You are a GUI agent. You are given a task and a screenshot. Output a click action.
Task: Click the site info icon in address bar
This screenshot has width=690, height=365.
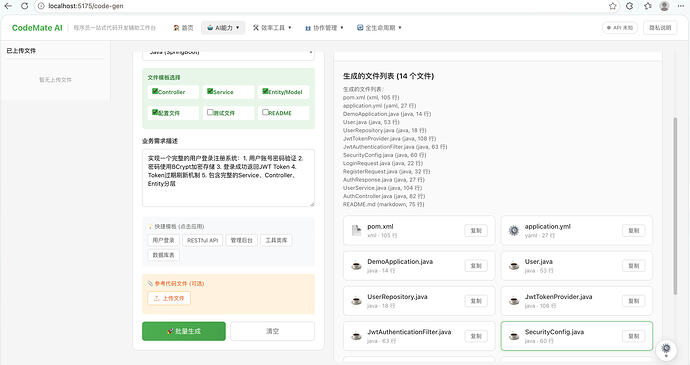click(x=41, y=6)
